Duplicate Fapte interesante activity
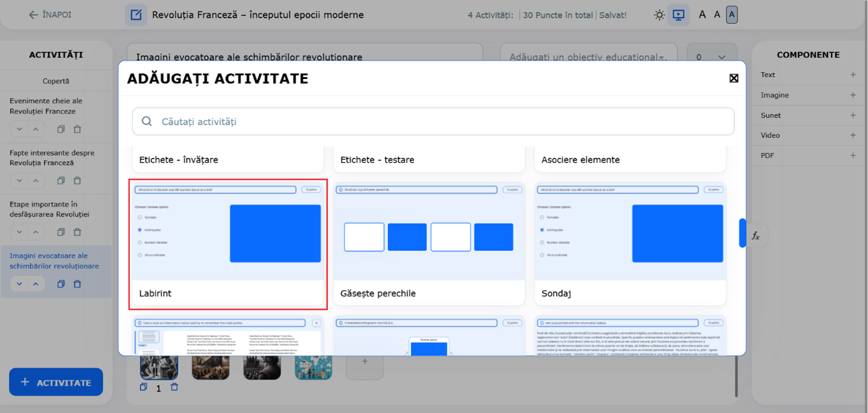868x413 pixels. 61,181
